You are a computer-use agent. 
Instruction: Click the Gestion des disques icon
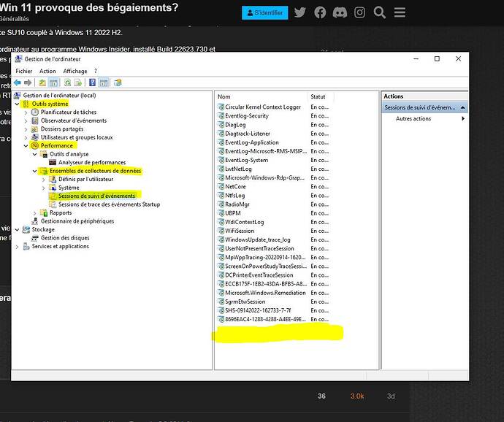36,238
